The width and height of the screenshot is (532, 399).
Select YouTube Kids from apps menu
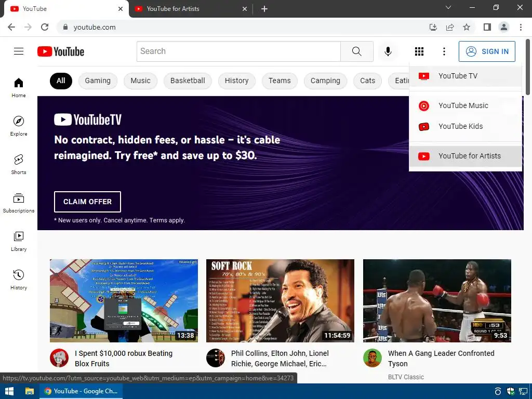tap(465, 126)
